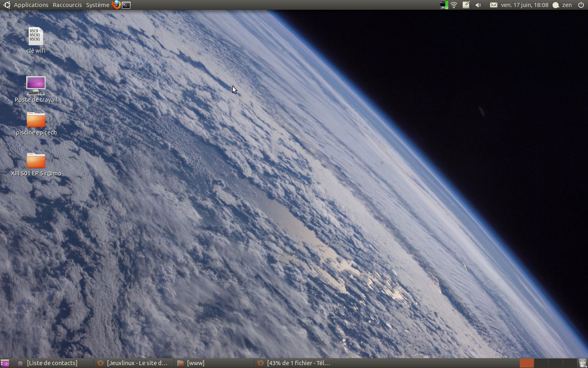Restore the Liste de contacts window

[x=52, y=363]
